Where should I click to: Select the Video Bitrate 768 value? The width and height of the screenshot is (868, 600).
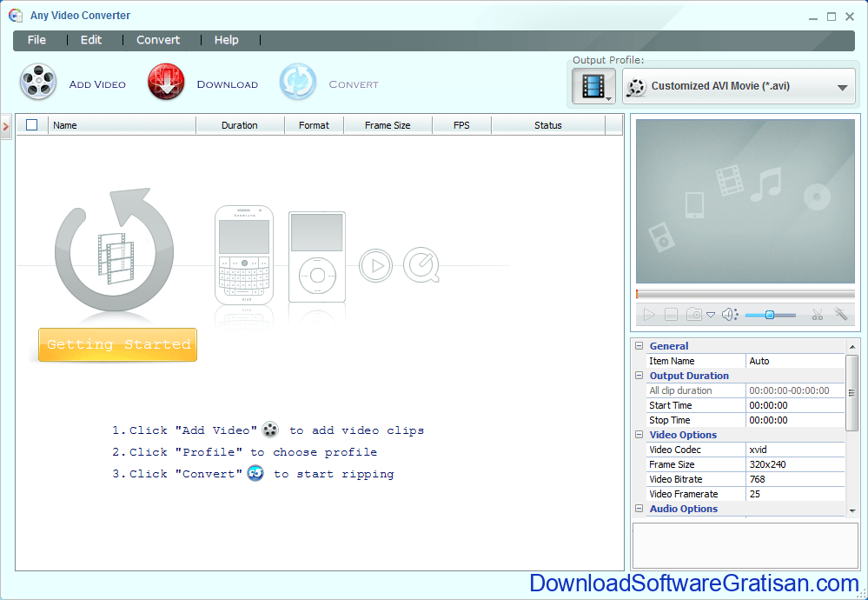(x=795, y=479)
